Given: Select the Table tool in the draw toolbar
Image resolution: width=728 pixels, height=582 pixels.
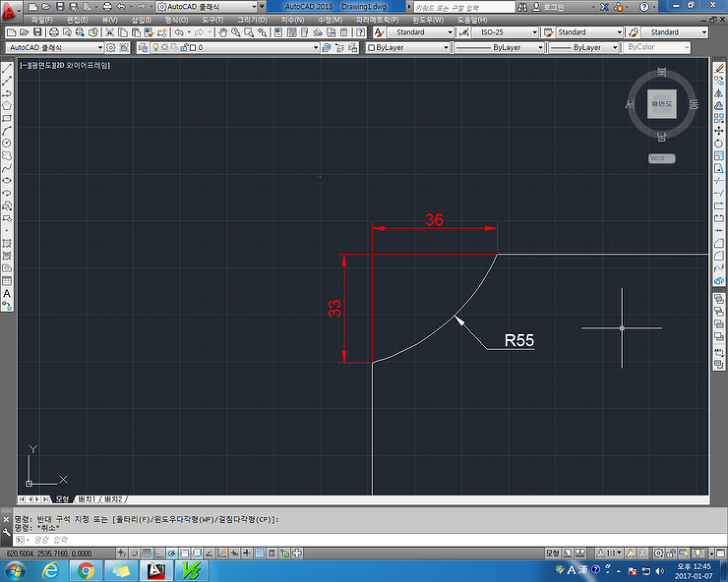Looking at the screenshot, I should click(7, 281).
